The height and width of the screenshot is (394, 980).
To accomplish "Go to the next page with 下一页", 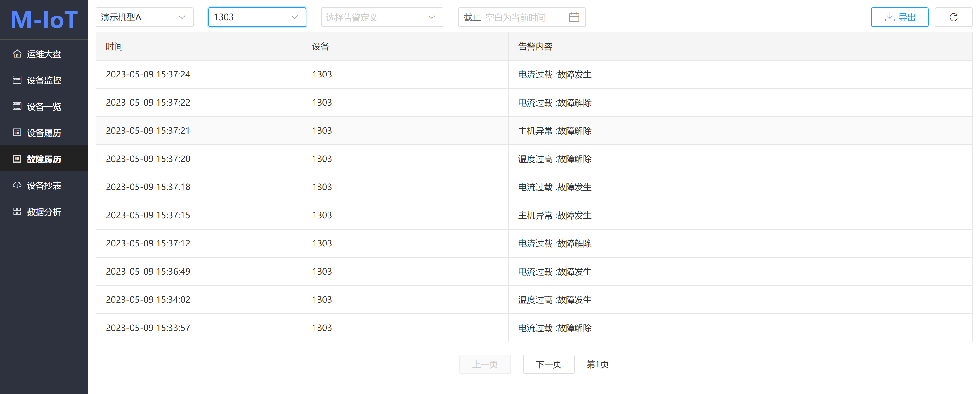I will pos(548,364).
